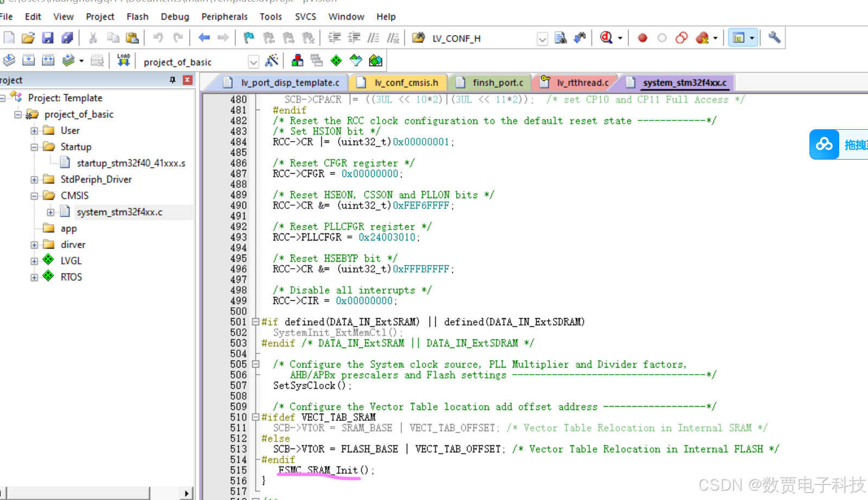The image size is (868, 500).
Task: Open a file with Open icon
Action: click(28, 37)
